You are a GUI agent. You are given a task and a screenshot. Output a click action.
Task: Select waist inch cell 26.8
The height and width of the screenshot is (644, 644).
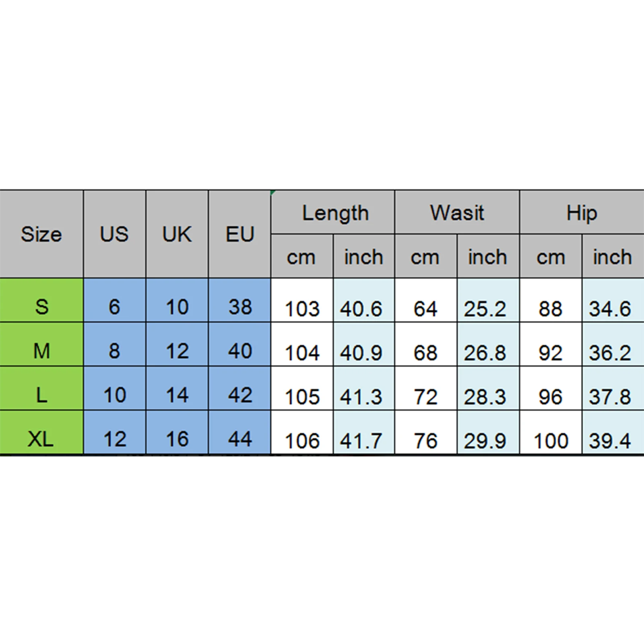488,344
